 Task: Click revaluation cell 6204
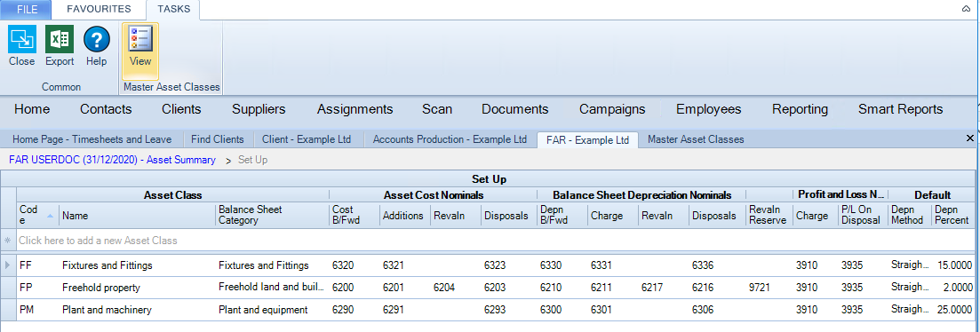456,288
